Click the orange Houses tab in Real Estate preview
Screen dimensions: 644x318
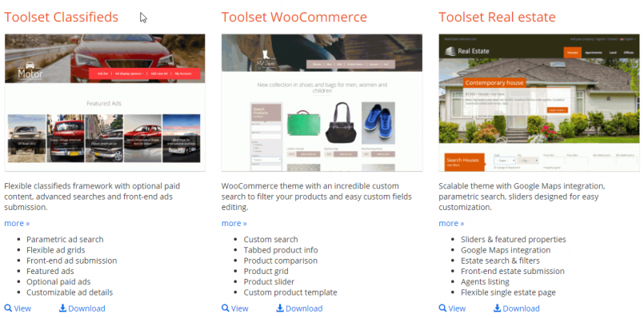(573, 53)
